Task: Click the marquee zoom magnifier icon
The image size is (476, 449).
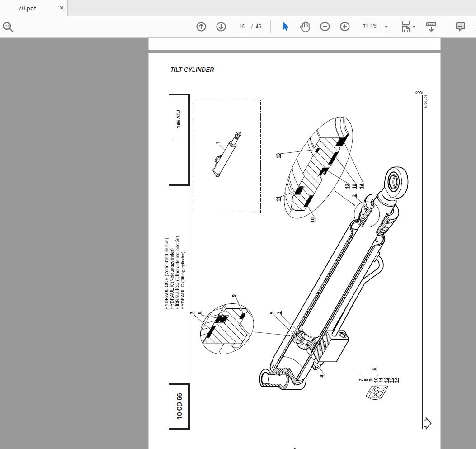Action: (x=8, y=27)
